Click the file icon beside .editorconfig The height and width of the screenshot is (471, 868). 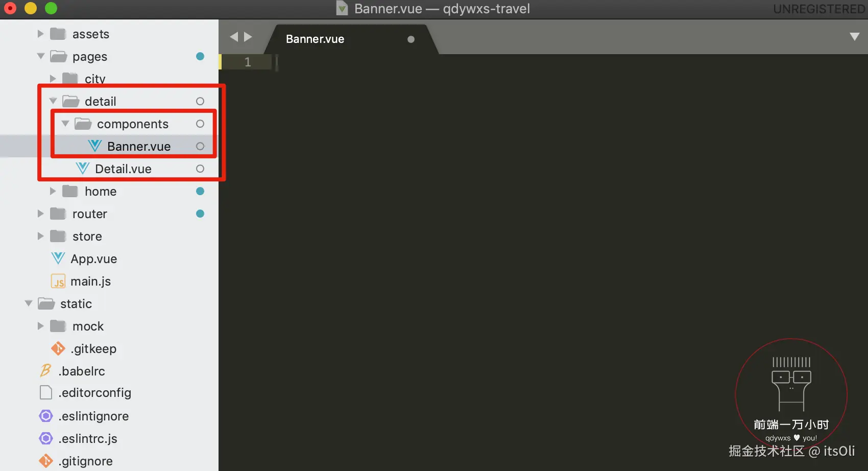pos(46,392)
